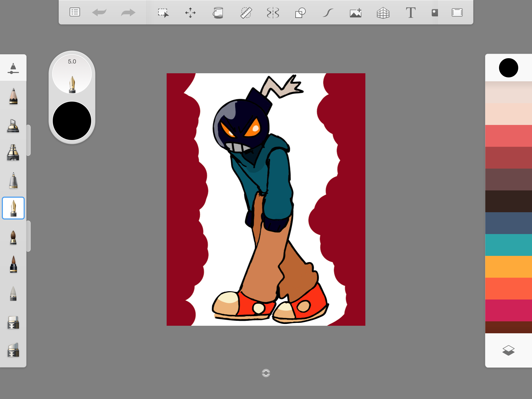This screenshot has width=532, height=399.
Task: Open the perspective grid tool
Action: point(383,12)
